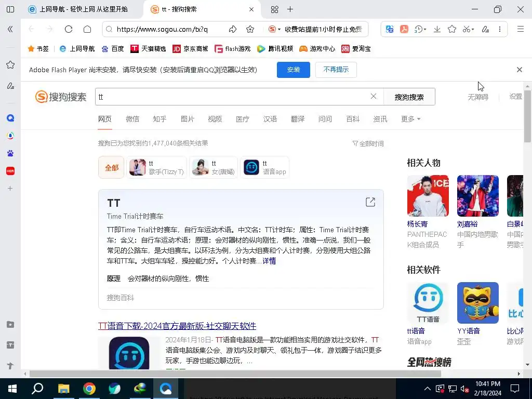Select tt 语音app chip

coord(264,168)
